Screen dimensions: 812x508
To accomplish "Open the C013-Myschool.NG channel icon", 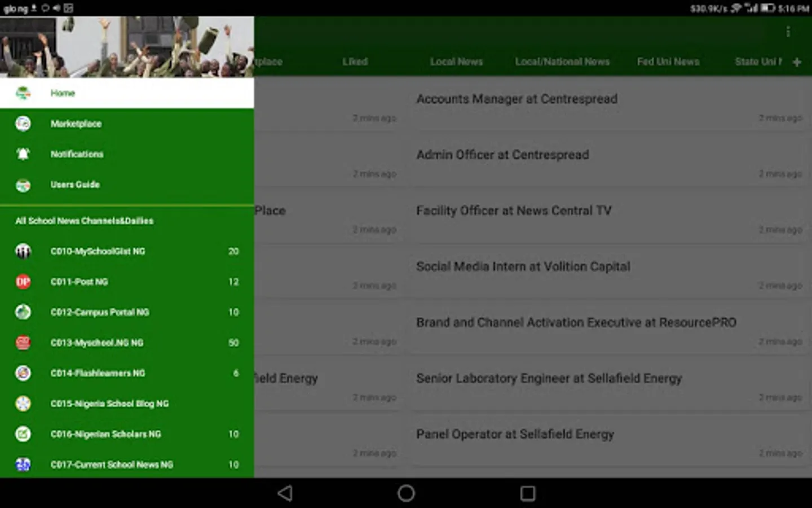I will pyautogui.click(x=23, y=343).
